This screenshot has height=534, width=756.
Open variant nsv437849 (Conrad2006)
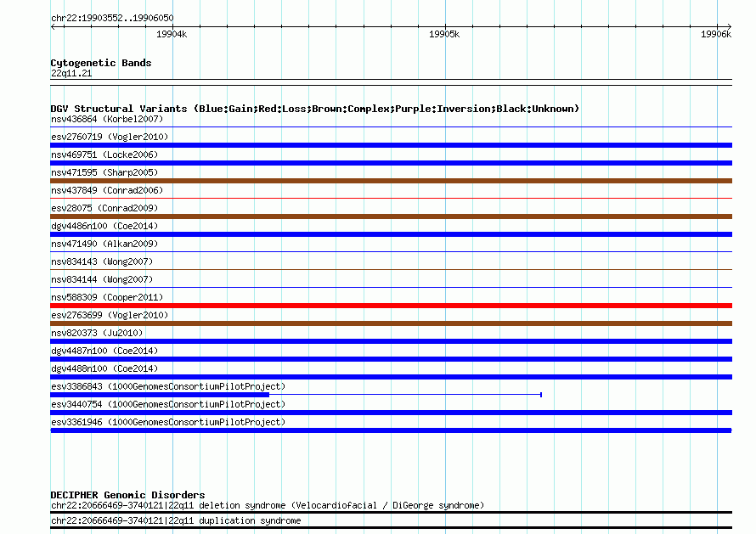[x=107, y=190]
